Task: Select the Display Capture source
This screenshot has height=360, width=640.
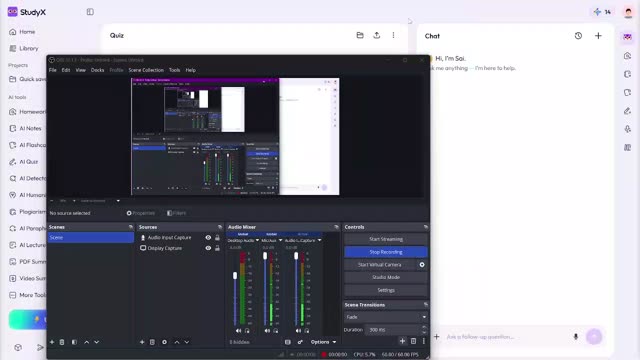Action: click(165, 248)
